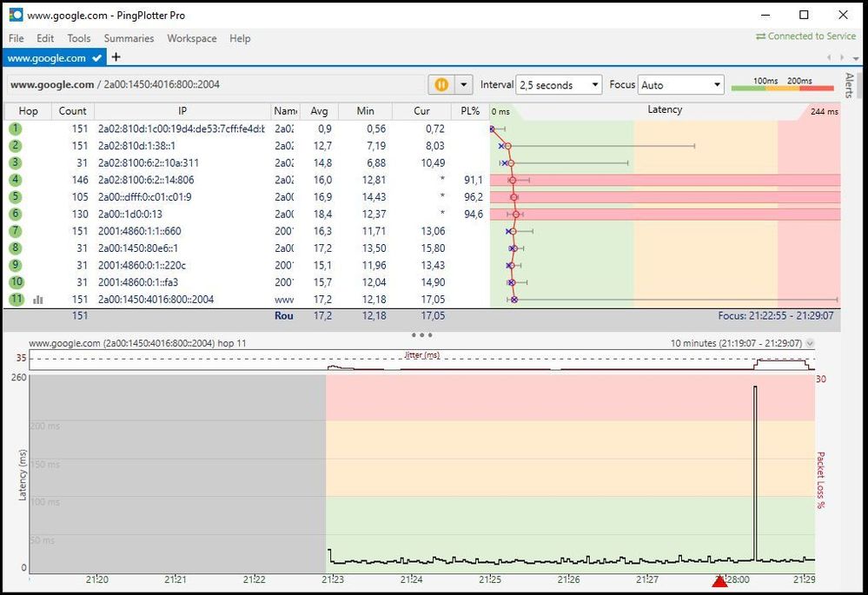868x595 pixels.
Task: Select IP 2a00::1d0:0:13 cell
Action: click(x=130, y=214)
